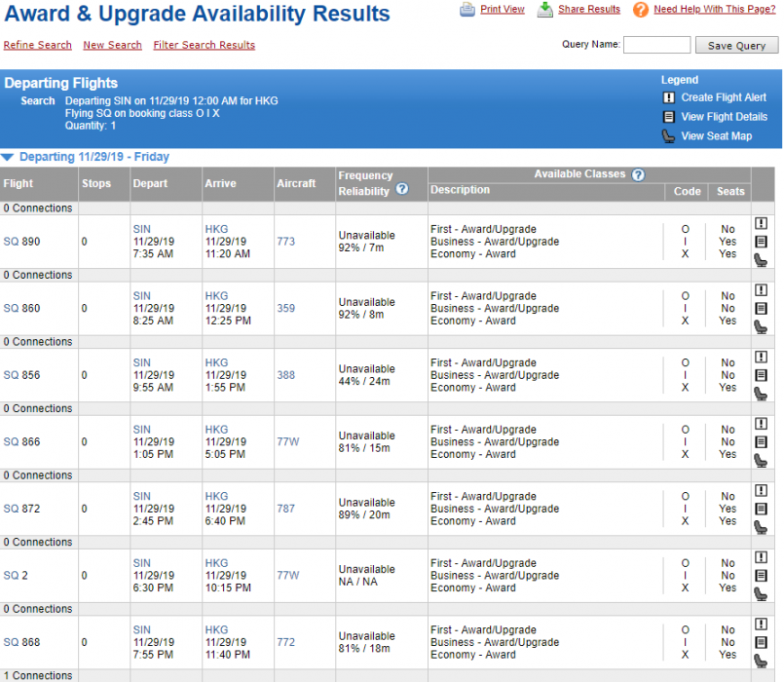Image resolution: width=784 pixels, height=682 pixels.
Task: Open Print View
Action: click(502, 9)
